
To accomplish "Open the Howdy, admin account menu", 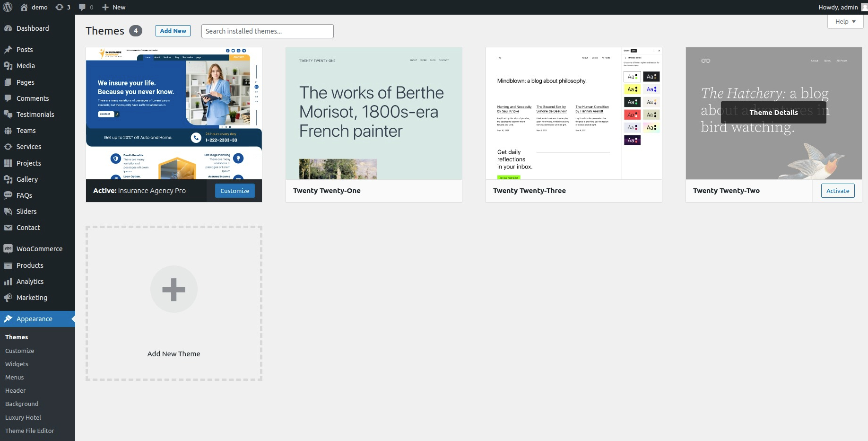I will tap(843, 7).
